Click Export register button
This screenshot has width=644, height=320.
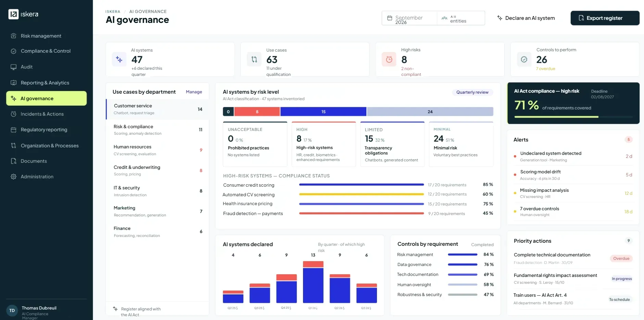point(605,18)
